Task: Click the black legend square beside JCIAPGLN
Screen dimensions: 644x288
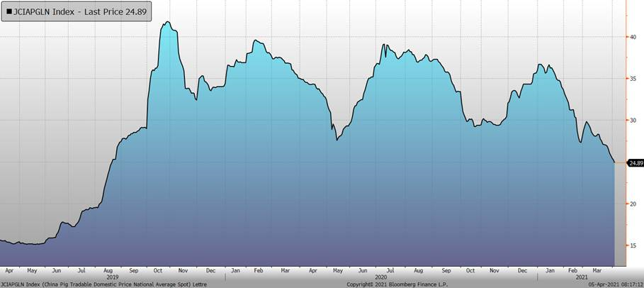Action: click(x=9, y=11)
